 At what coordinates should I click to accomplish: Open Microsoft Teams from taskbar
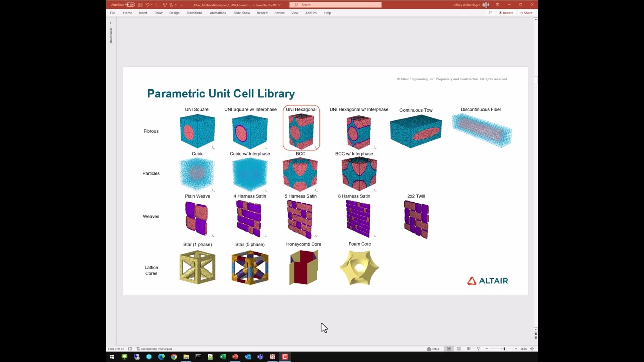click(x=260, y=357)
